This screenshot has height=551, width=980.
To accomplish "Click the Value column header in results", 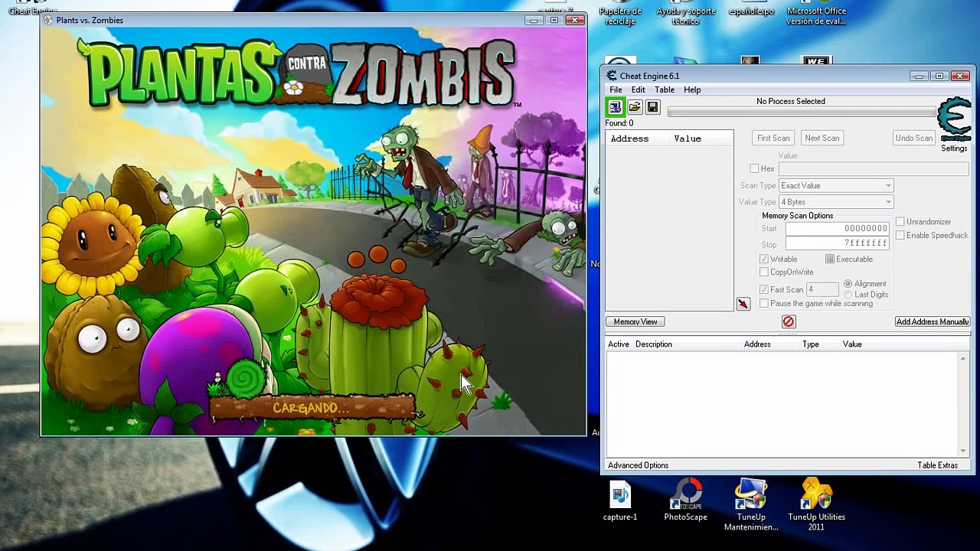I will click(688, 139).
